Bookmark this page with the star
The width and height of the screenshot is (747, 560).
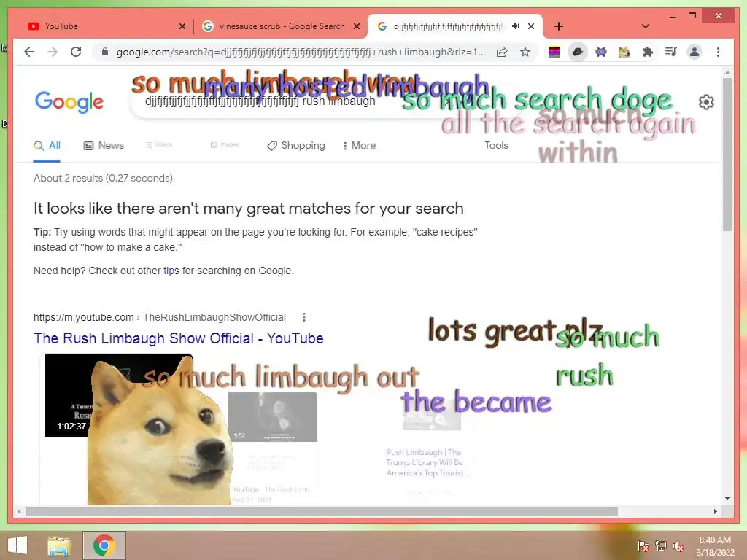click(x=525, y=52)
